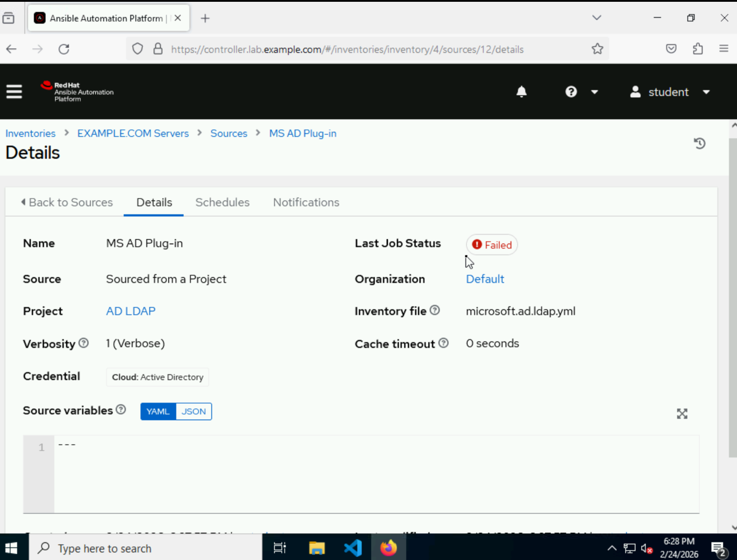List all tabs dropdown arrow
Image resolution: width=737 pixels, height=560 pixels.
[597, 18]
